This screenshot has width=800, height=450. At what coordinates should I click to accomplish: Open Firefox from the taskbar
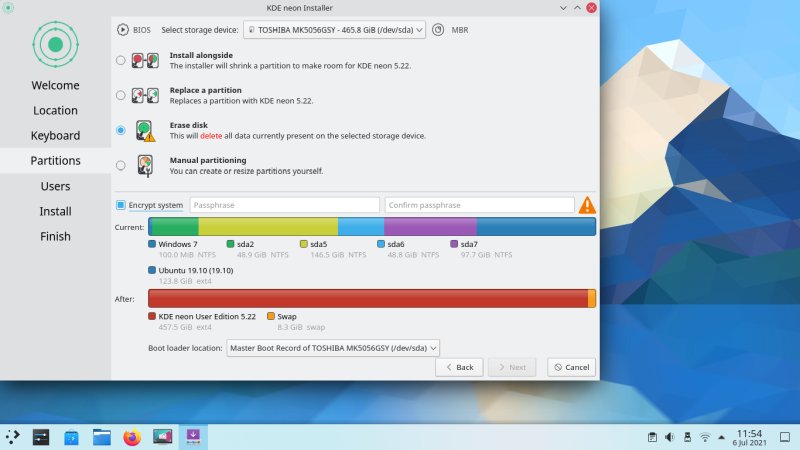coord(131,437)
